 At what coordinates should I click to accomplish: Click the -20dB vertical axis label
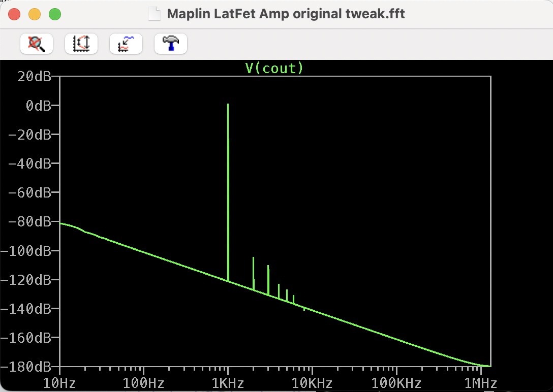coord(29,135)
